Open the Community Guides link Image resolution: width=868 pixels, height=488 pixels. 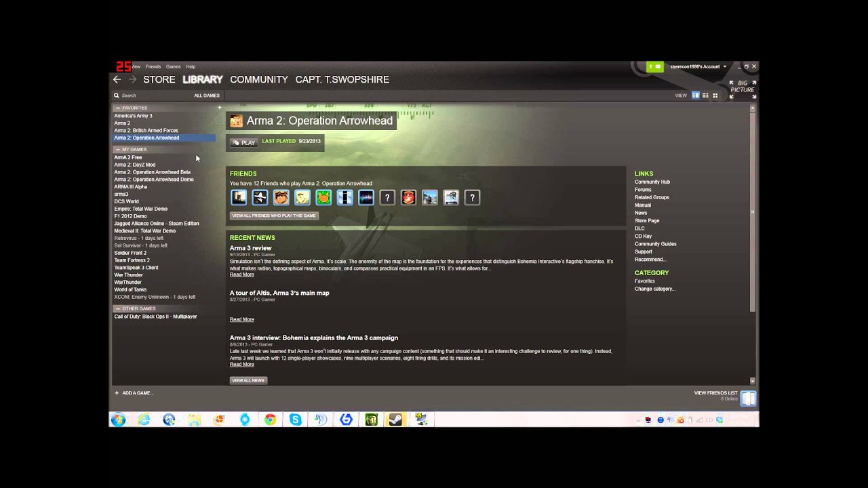[x=656, y=244]
